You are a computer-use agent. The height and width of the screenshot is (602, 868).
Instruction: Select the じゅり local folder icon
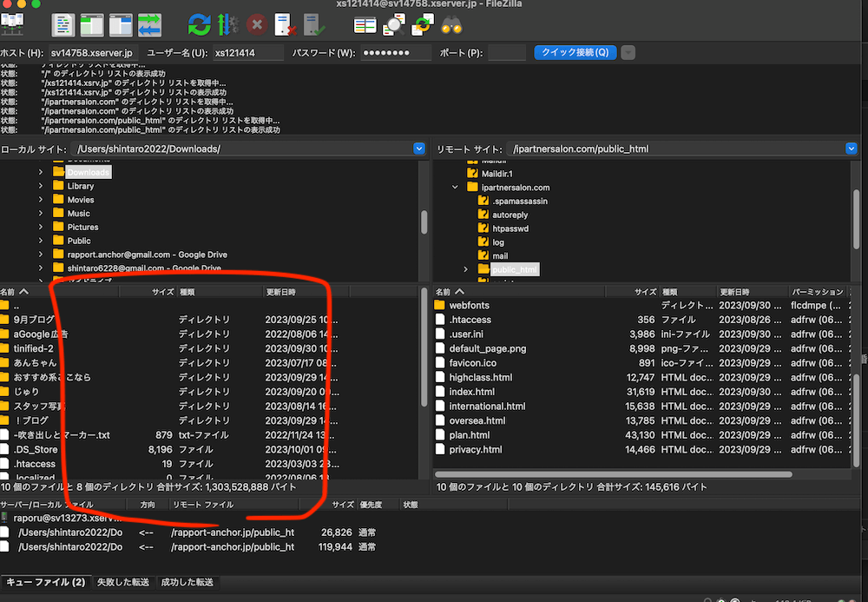pos(4,392)
